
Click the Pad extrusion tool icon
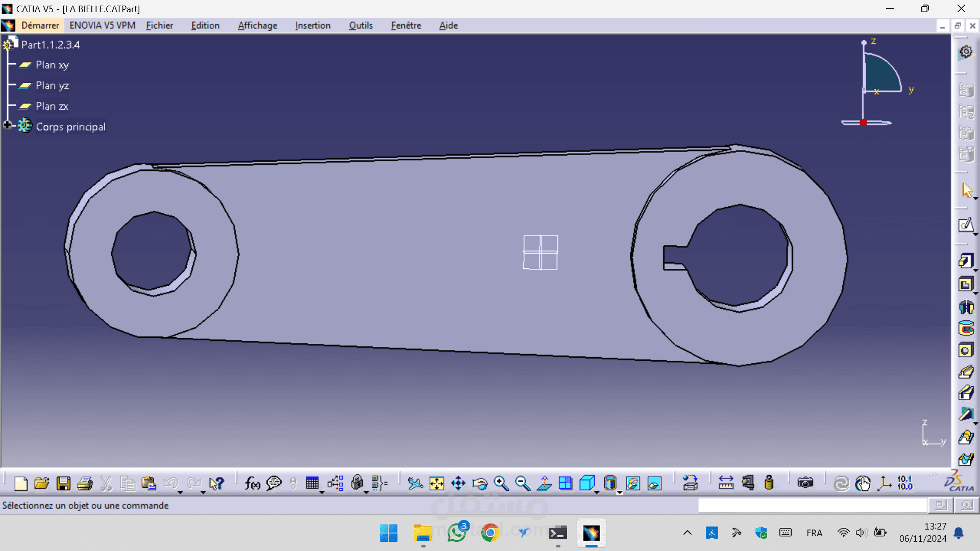click(966, 261)
